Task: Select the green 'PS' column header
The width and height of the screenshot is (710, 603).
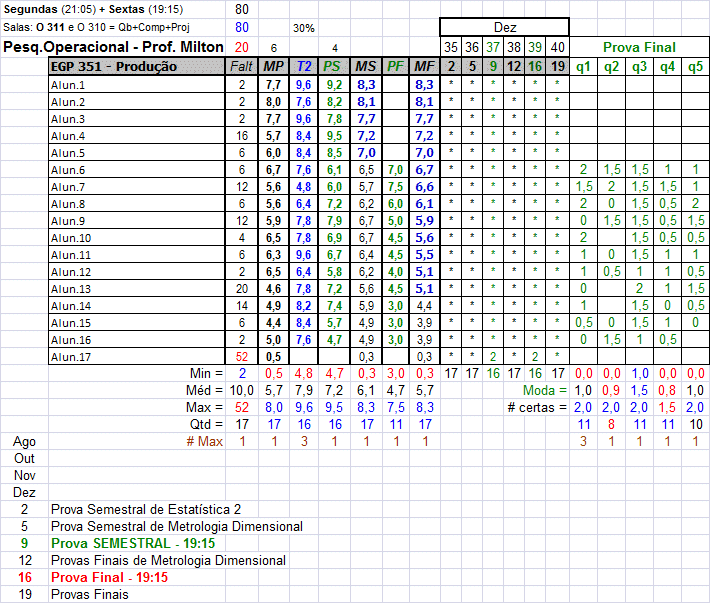Action: click(334, 66)
